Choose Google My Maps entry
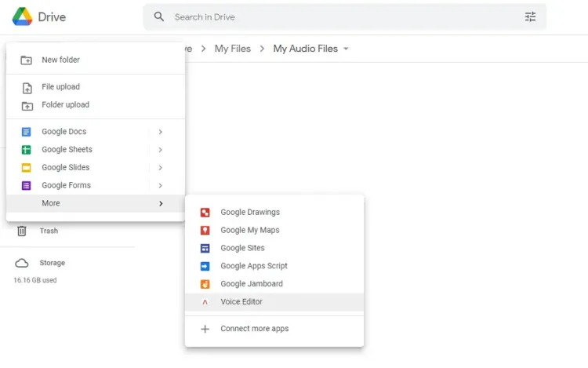Image resolution: width=588 pixels, height=368 pixels. coord(274,231)
